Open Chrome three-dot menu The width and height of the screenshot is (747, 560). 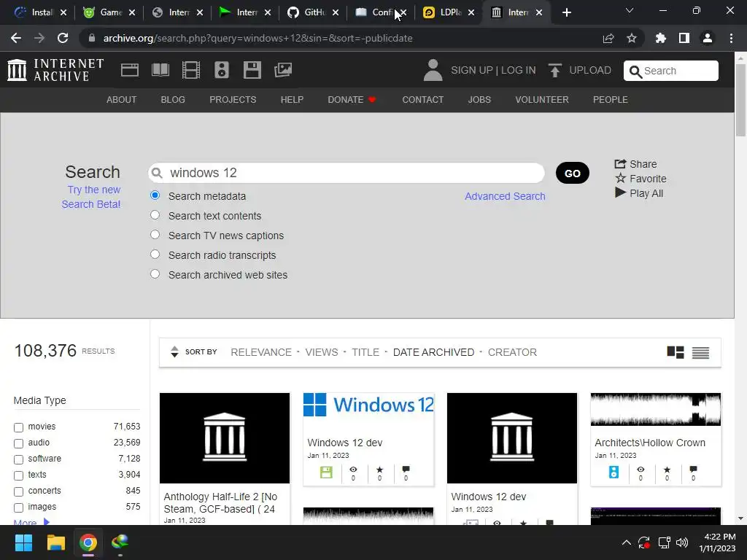[731, 38]
